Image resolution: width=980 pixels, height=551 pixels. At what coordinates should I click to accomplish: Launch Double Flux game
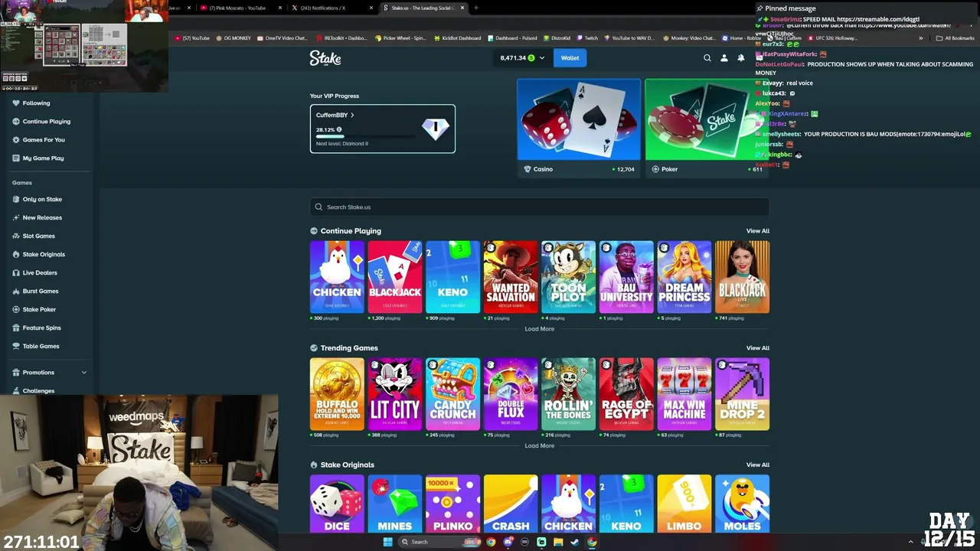click(511, 394)
